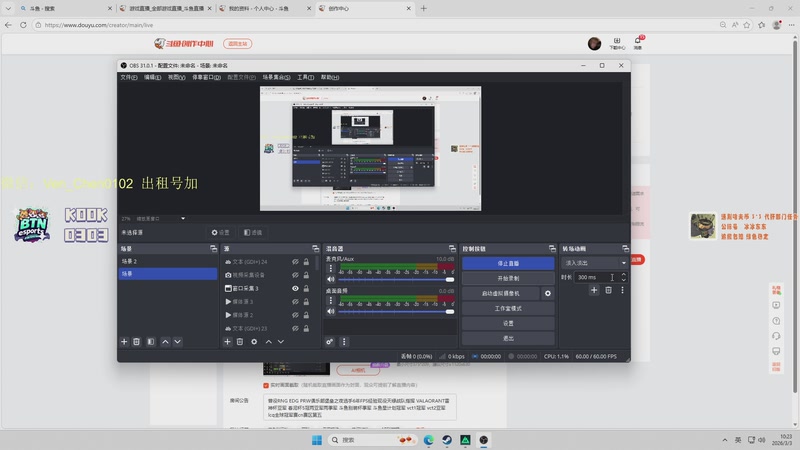Remove transition with trash icon in 转场动画 panel
This screenshot has height=450, width=800.
point(608,290)
